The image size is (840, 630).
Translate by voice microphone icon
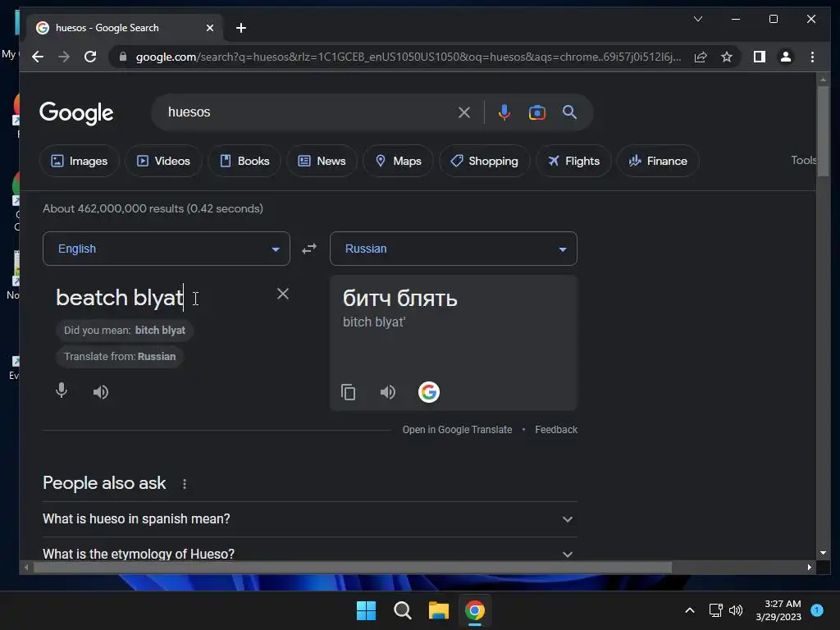pyautogui.click(x=62, y=391)
